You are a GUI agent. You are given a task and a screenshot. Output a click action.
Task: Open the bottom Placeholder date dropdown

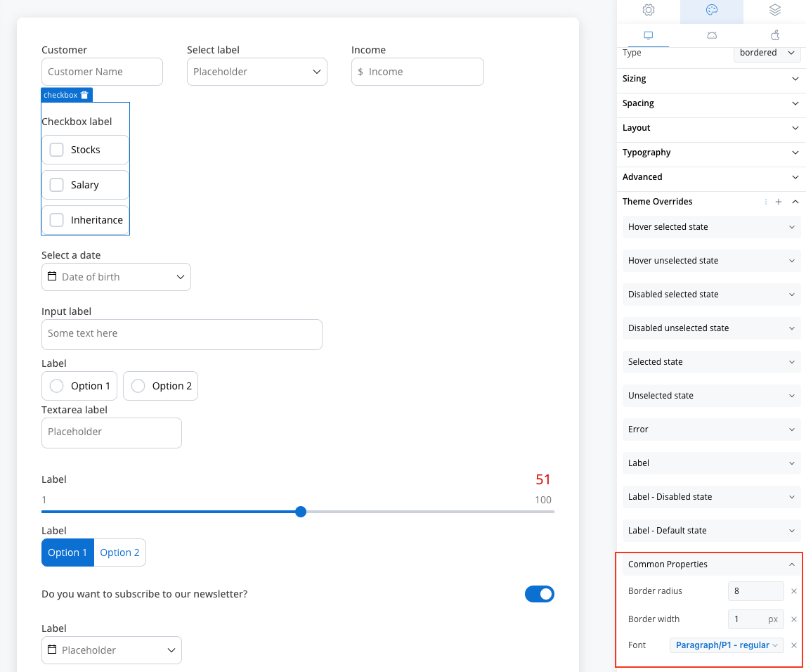tap(112, 650)
